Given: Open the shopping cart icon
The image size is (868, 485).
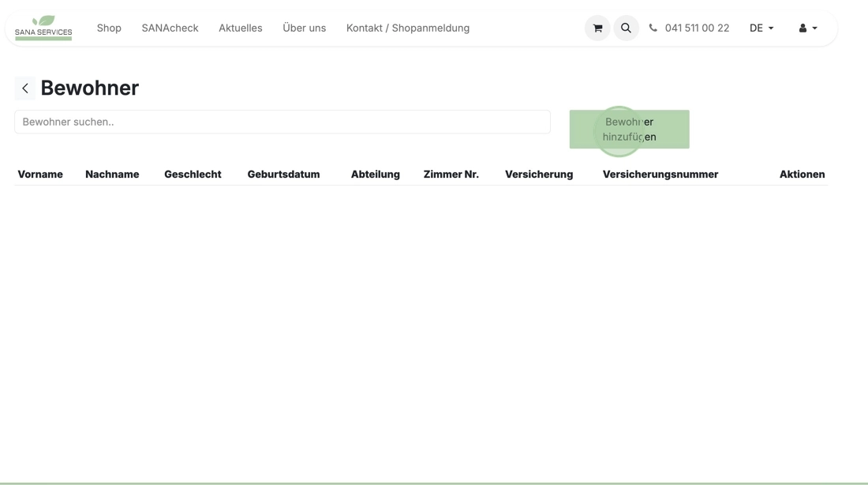Looking at the screenshot, I should pyautogui.click(x=597, y=28).
